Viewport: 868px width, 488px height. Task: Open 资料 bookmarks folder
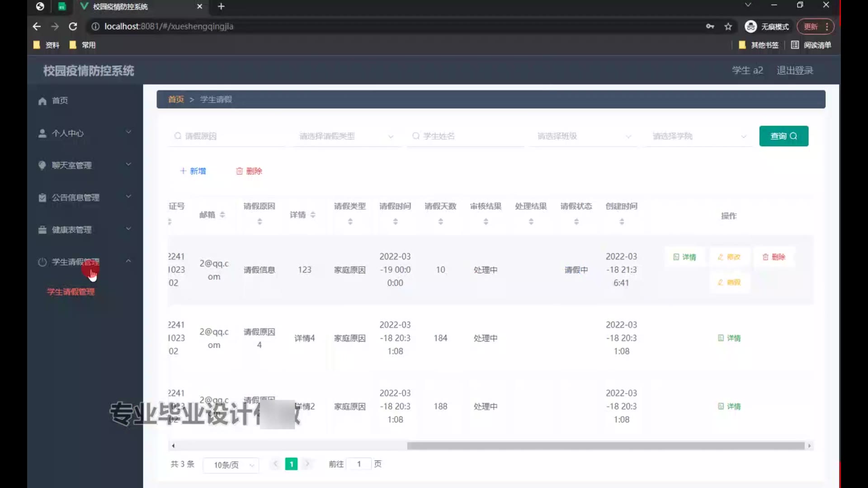click(x=47, y=45)
